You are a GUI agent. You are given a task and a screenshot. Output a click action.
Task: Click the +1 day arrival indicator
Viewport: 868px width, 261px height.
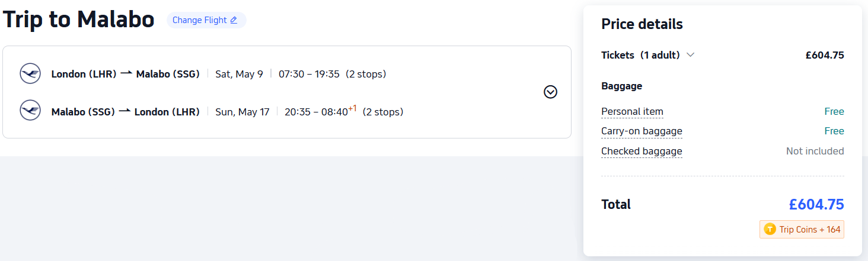tap(352, 108)
